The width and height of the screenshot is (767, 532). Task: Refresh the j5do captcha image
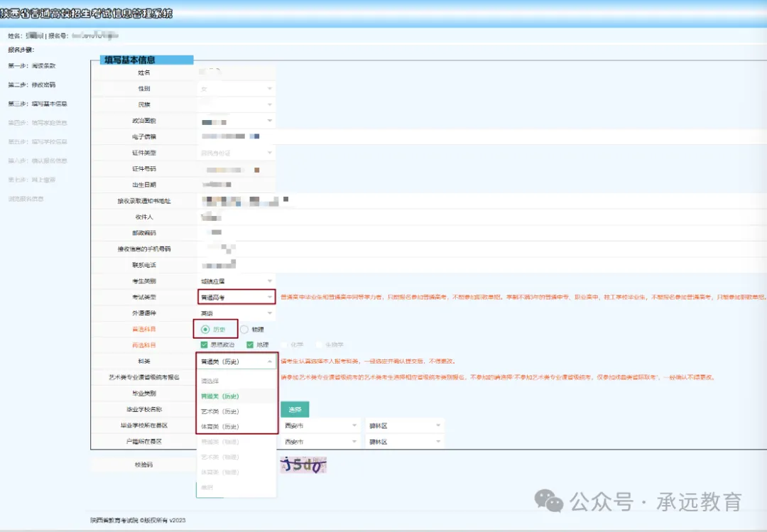point(303,465)
